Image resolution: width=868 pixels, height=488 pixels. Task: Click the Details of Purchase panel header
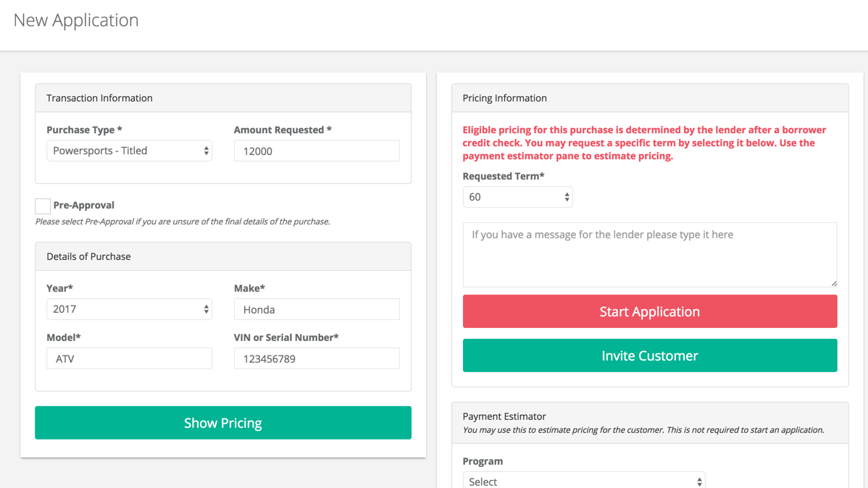(x=88, y=256)
